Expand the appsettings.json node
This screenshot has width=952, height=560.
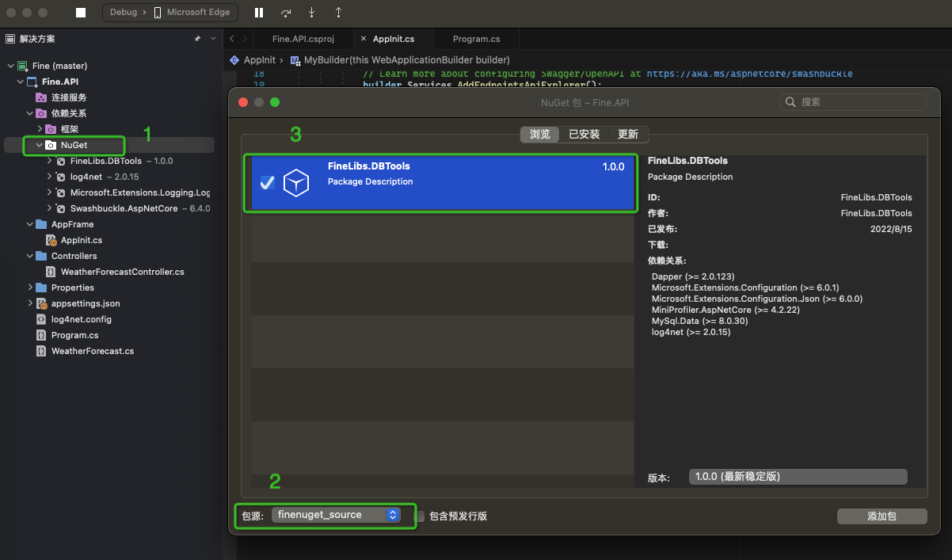pos(29,303)
